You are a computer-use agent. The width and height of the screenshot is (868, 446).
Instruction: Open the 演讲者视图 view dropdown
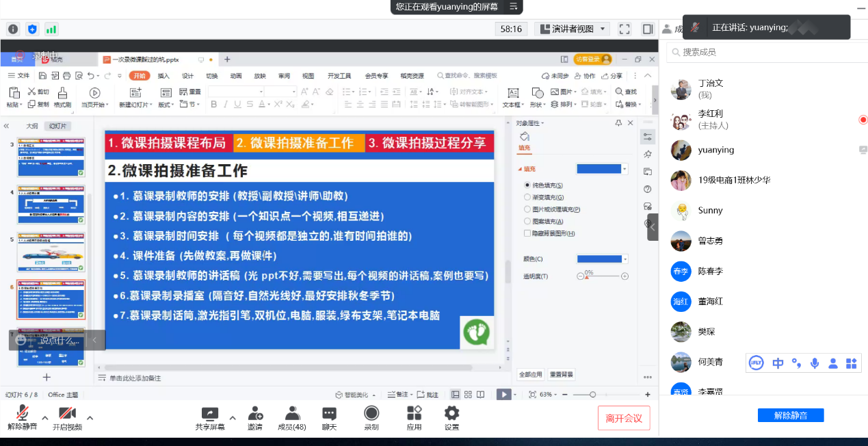tap(572, 29)
